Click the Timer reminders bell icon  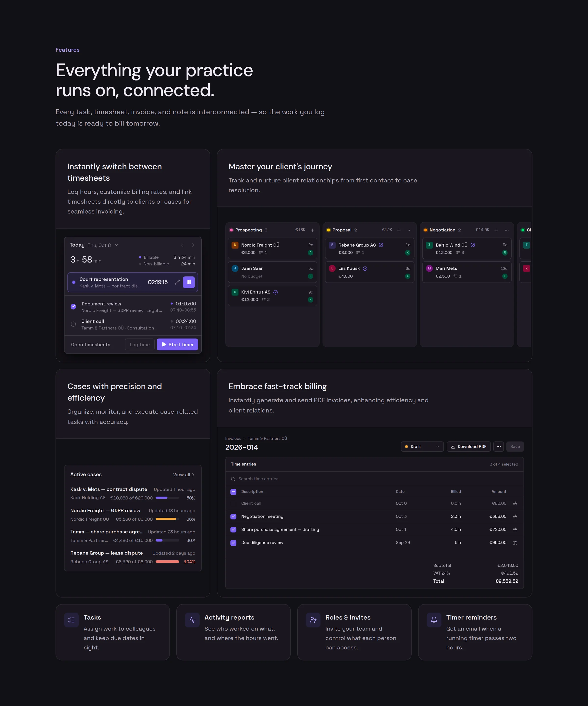[x=434, y=620]
